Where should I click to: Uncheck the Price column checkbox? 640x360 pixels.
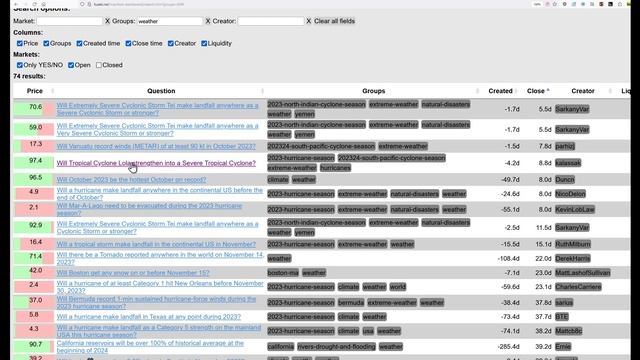20,43
